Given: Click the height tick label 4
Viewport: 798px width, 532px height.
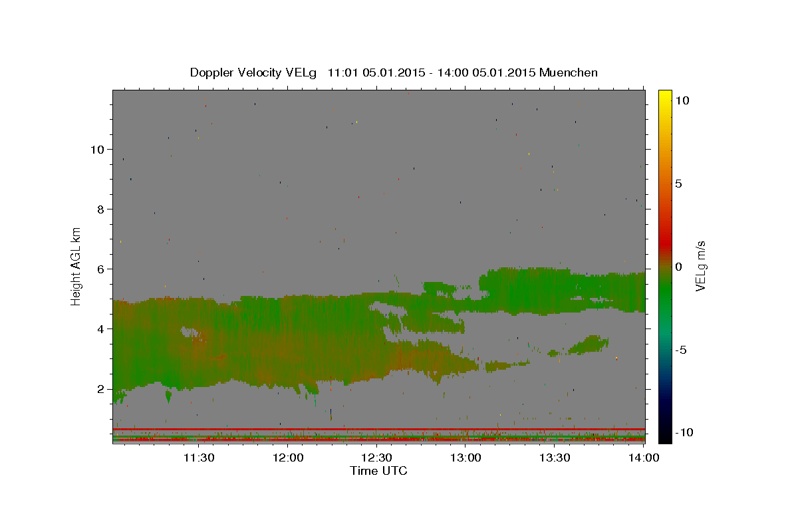Looking at the screenshot, I should click(x=99, y=329).
